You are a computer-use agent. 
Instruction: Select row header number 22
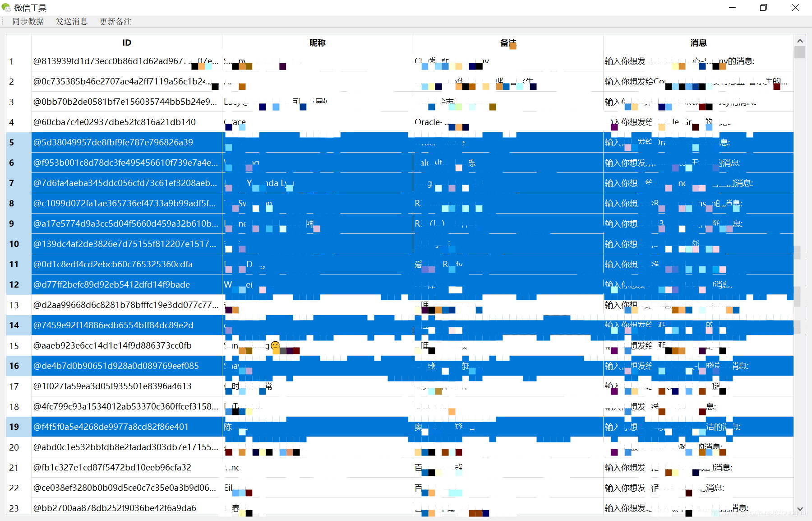pos(19,488)
